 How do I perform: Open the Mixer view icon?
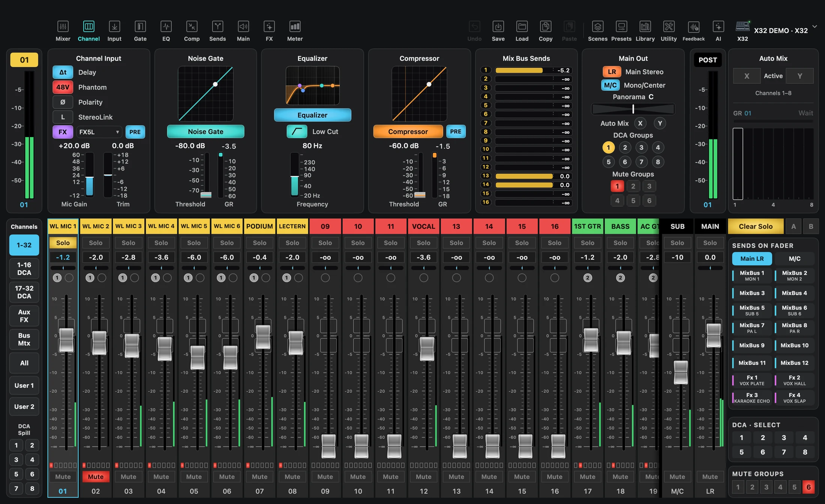pos(63,31)
